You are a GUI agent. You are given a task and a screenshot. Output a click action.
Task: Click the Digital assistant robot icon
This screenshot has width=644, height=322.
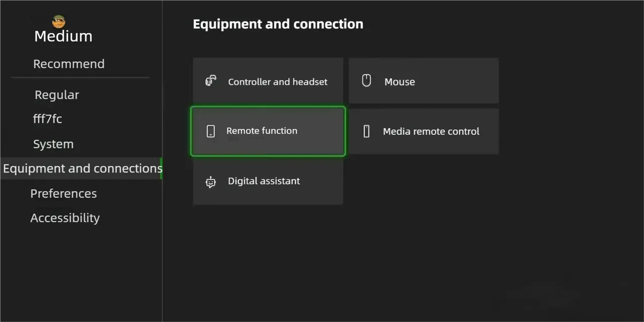coord(211,182)
